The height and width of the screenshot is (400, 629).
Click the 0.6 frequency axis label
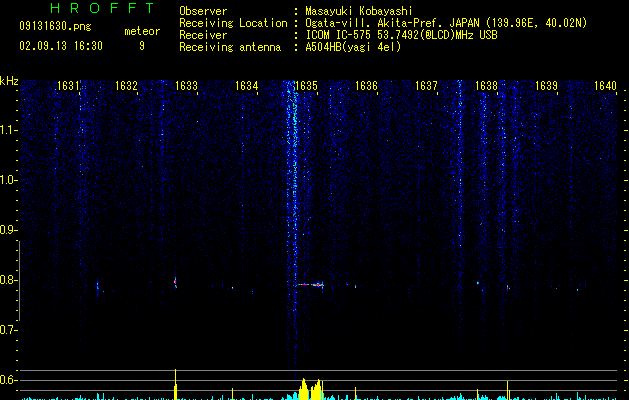(8, 380)
